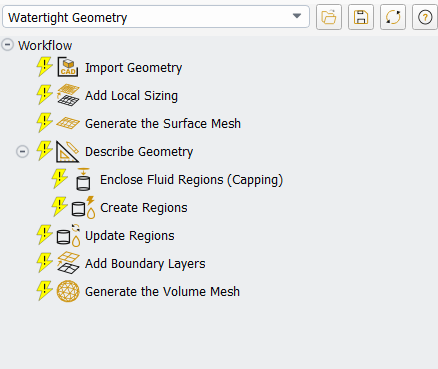Open the Watertight Geometry workflow dropdown

[x=156, y=17]
